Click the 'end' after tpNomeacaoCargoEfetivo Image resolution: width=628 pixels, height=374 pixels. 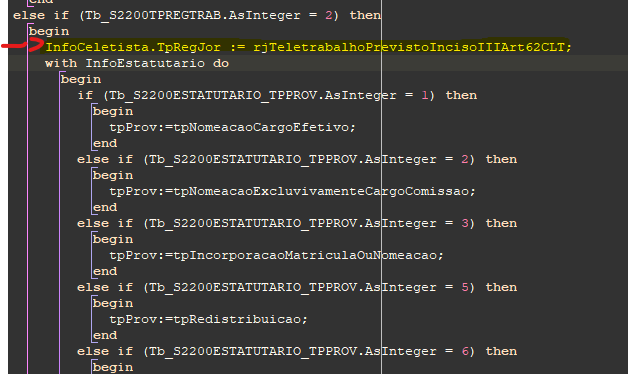[105, 143]
